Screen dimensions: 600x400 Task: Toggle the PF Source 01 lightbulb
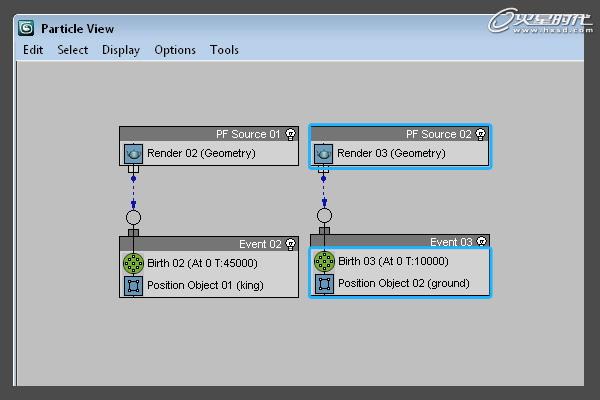[x=290, y=133]
